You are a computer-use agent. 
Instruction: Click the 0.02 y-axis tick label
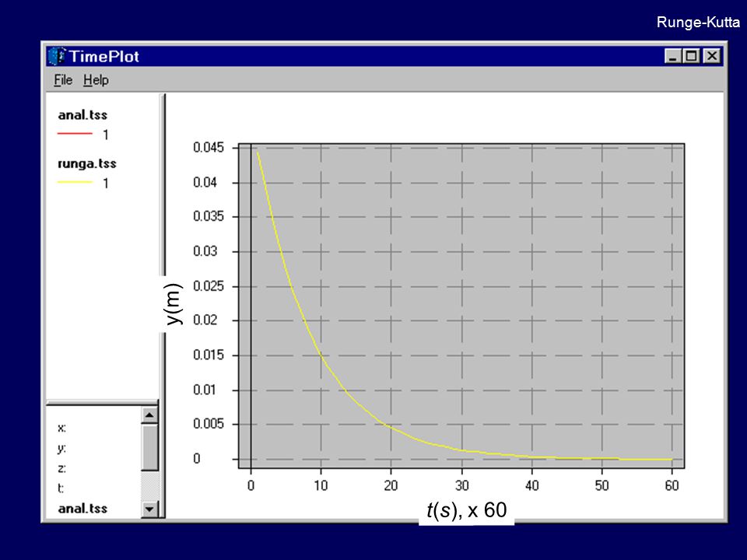(205, 320)
